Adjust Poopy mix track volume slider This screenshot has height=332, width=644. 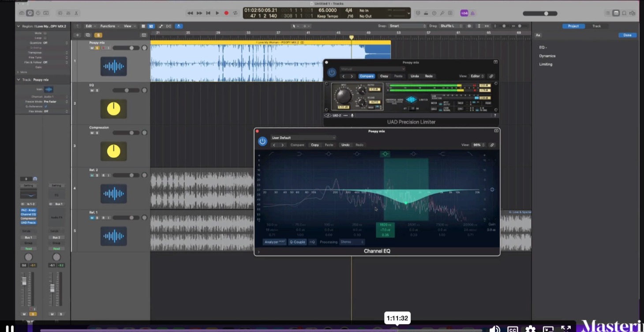click(131, 48)
